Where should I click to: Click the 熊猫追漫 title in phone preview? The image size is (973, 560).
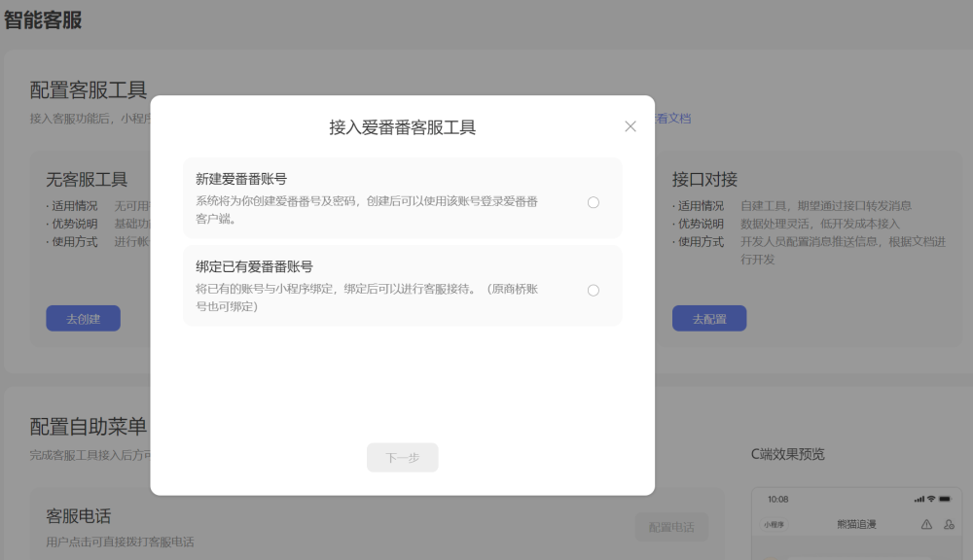[856, 524]
